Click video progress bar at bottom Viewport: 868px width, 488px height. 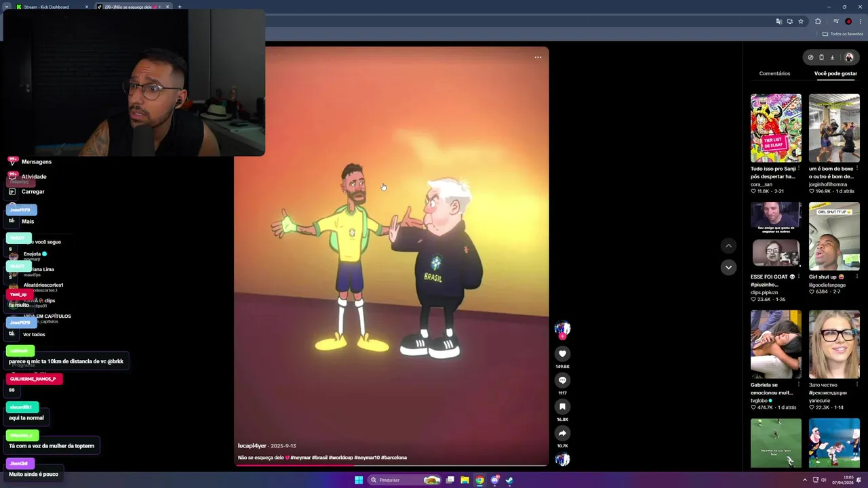pos(392,466)
